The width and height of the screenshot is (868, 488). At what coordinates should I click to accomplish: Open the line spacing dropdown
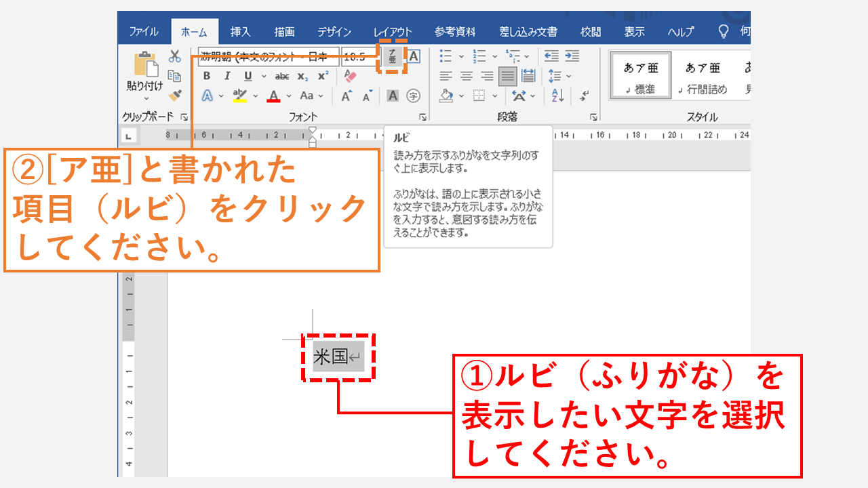569,76
